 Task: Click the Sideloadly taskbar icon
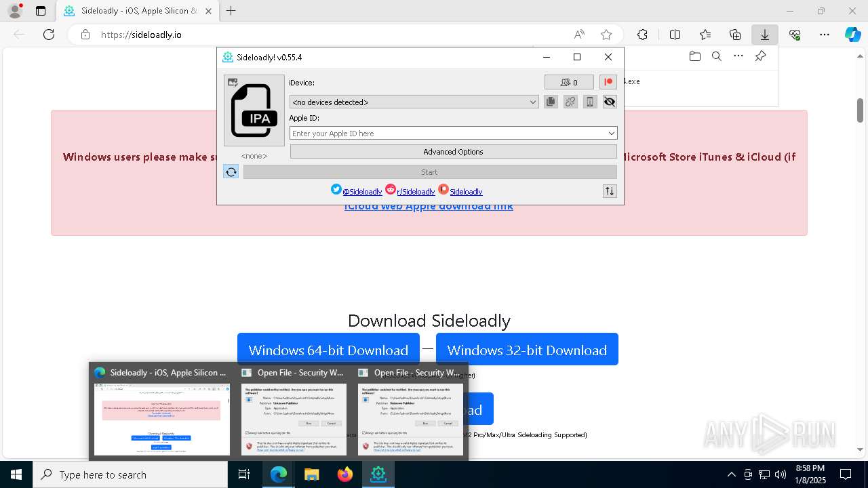pyautogui.click(x=378, y=474)
